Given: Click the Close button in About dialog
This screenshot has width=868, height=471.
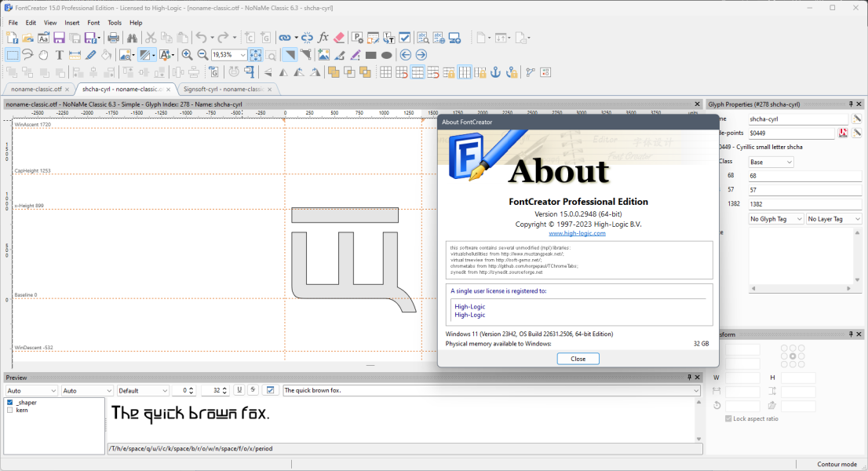Looking at the screenshot, I should [578, 359].
